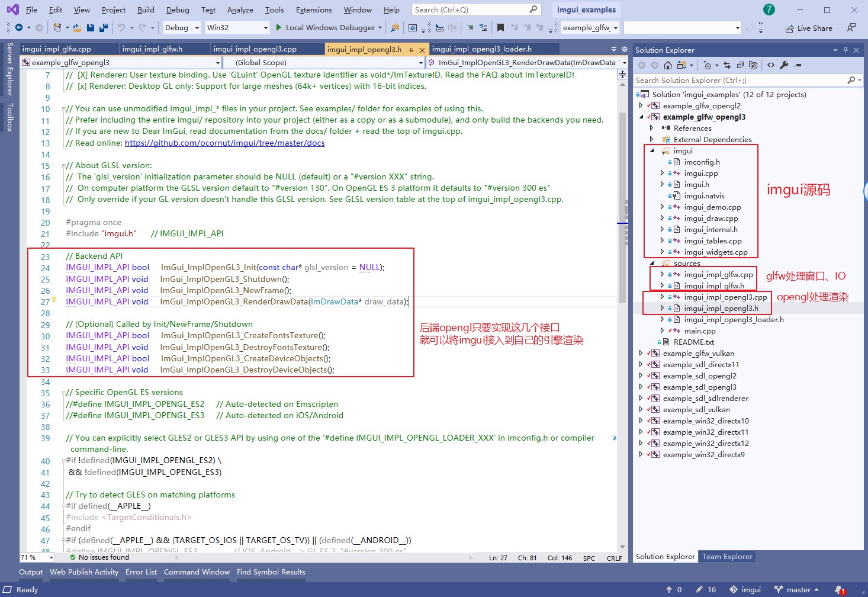Click the master branch in status bar

point(797,590)
